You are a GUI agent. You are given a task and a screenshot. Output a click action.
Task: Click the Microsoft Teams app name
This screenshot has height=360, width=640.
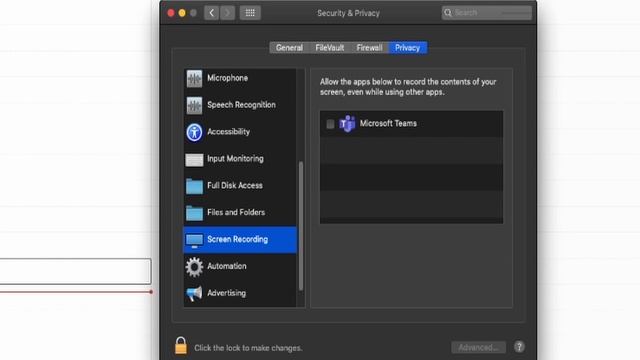coord(388,124)
